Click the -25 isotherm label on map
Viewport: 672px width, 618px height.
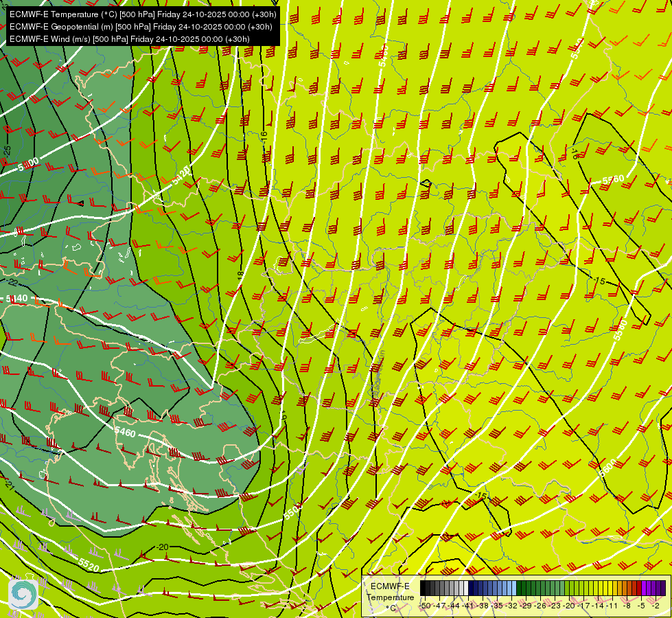point(7,151)
